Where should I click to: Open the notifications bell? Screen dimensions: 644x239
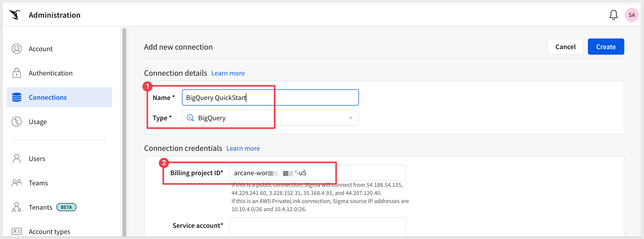click(613, 15)
